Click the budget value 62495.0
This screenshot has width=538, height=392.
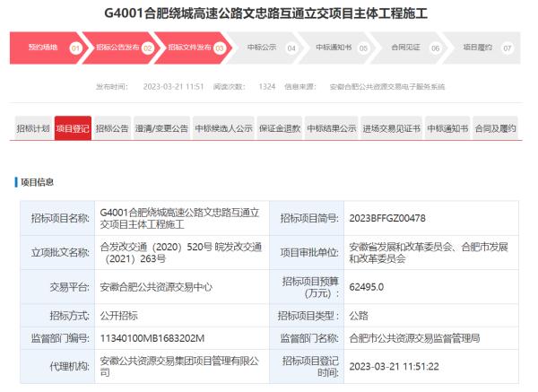point(367,287)
